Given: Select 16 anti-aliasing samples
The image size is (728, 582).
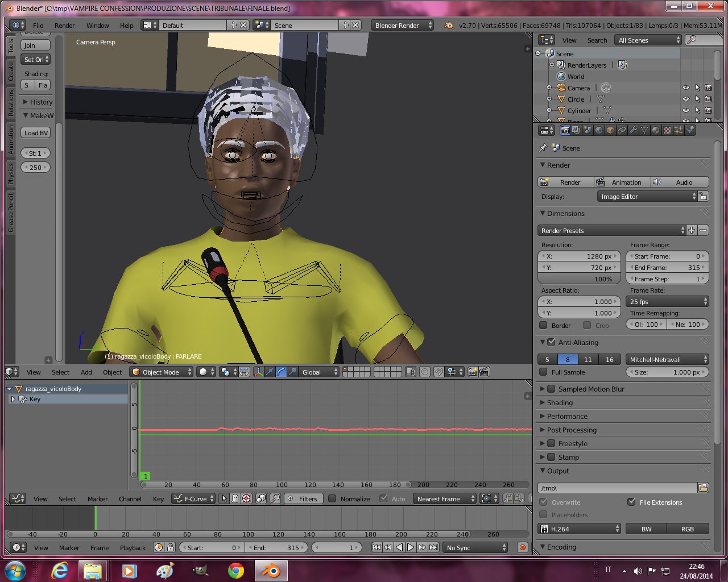Looking at the screenshot, I should tap(609, 359).
